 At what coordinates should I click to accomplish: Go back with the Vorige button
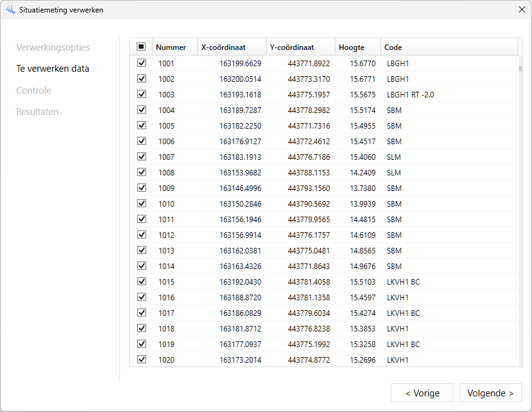point(421,393)
